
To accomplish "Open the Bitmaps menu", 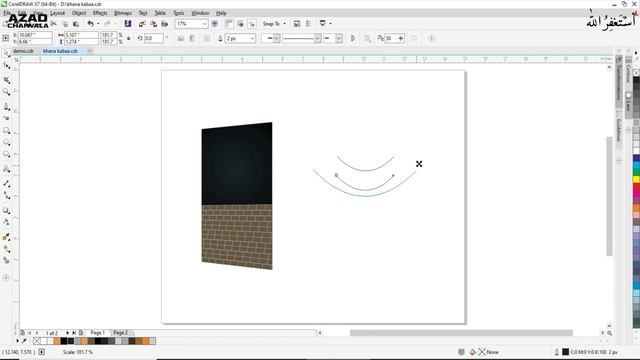I will [123, 13].
